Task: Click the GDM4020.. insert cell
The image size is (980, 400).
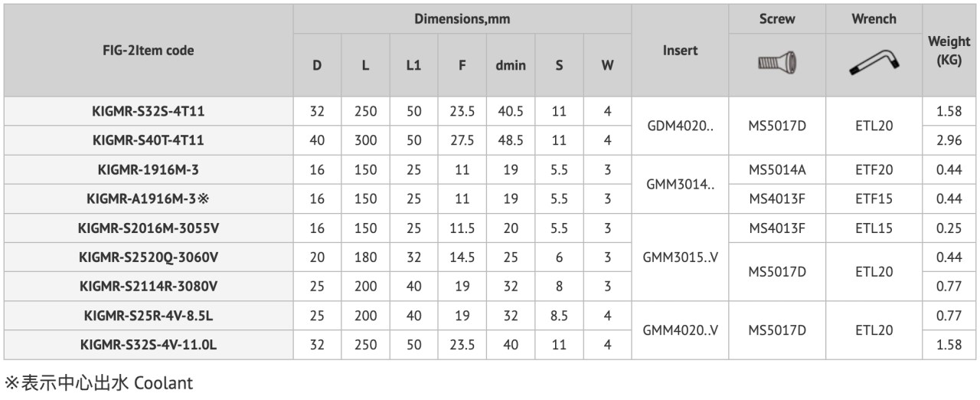Action: [x=680, y=126]
